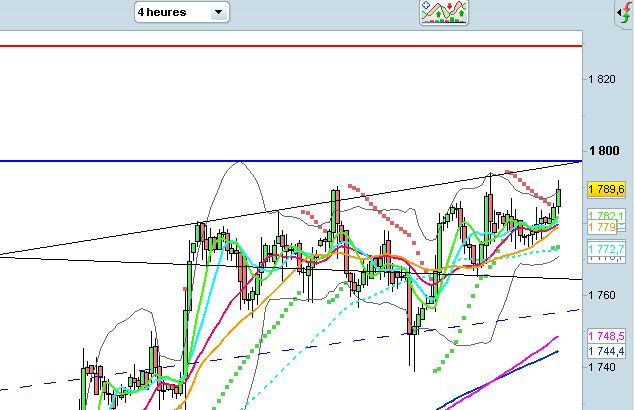Click the magenta 1 748,5 price label

[x=607, y=336]
